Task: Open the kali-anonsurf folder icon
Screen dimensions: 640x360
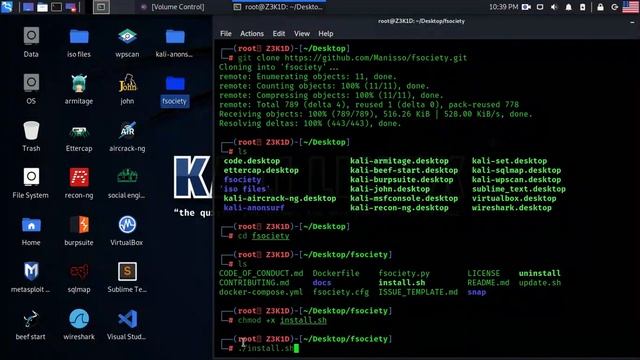Action: click(x=175, y=42)
